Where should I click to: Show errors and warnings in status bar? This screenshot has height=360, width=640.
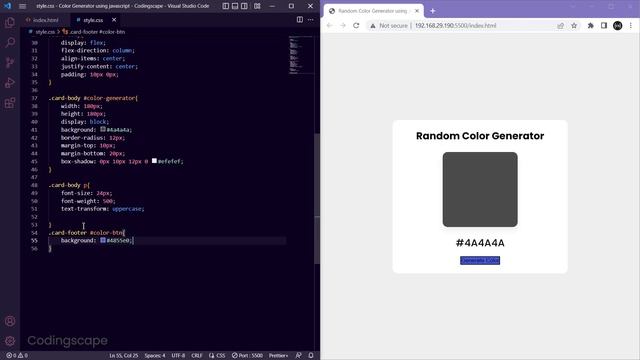pyautogui.click(x=17, y=356)
